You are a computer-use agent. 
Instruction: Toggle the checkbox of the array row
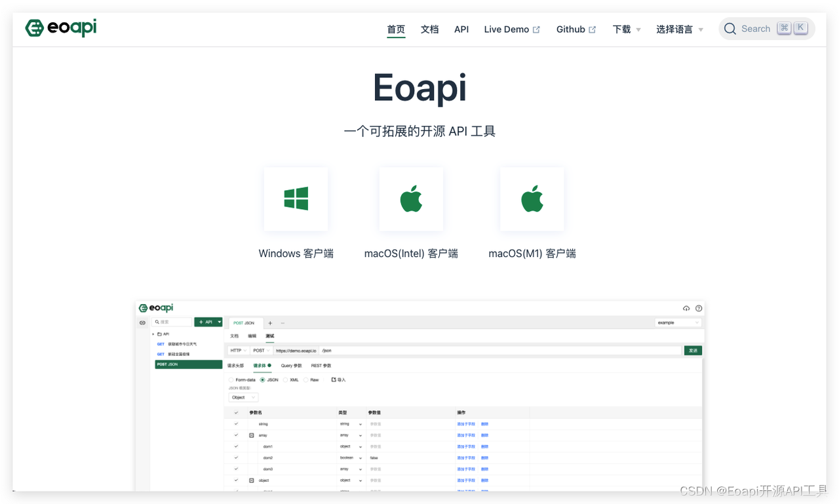tap(236, 435)
